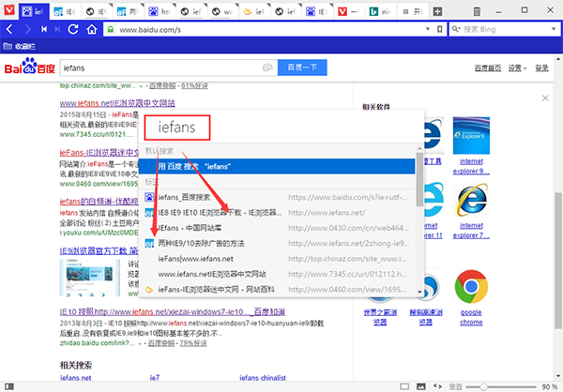Click the 搜索 Bing search field
The image size is (563, 392).
click(x=506, y=29)
